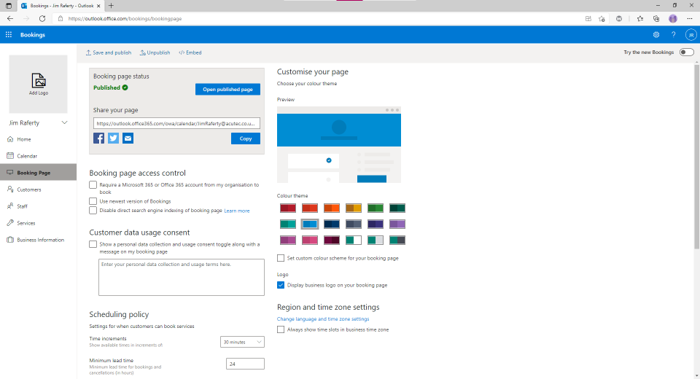Click the Services wrench icon in sidebar
Screen dimensions: 700x379
click(10, 223)
